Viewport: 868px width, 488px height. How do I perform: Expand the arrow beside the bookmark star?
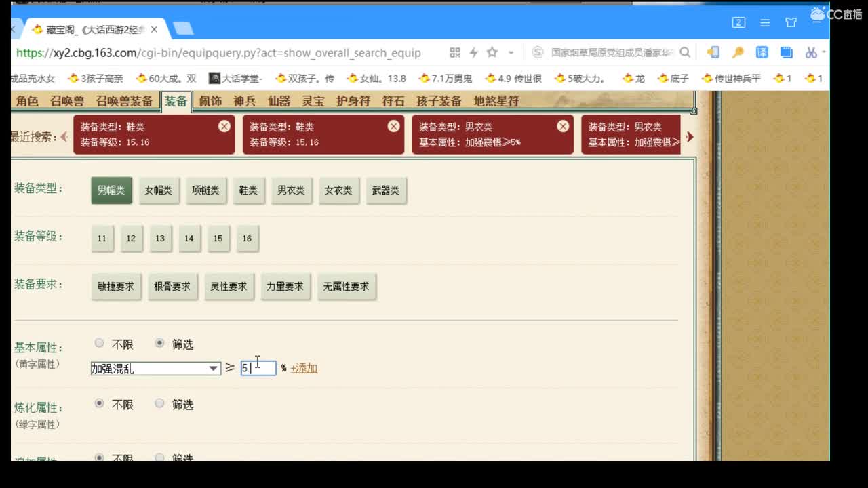(x=511, y=53)
